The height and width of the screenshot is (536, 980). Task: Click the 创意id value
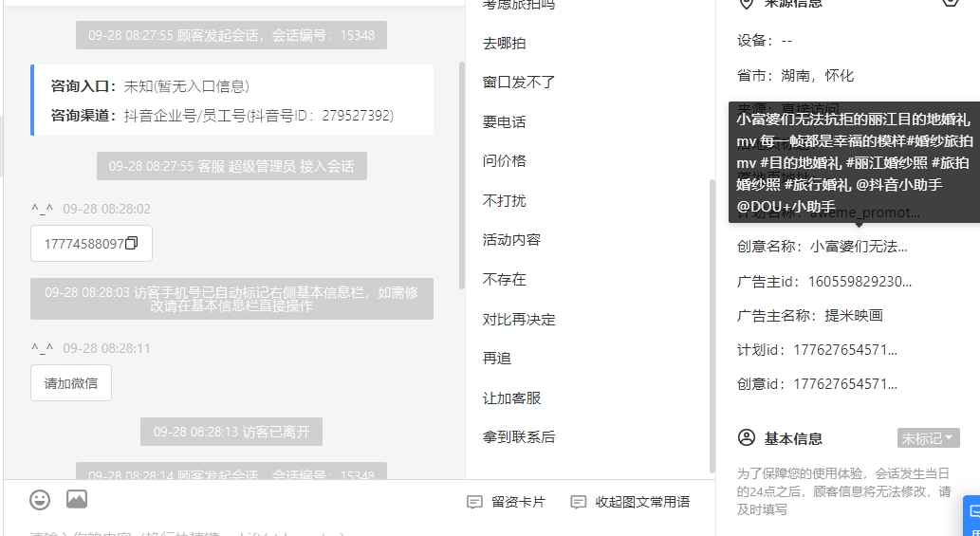(x=845, y=383)
